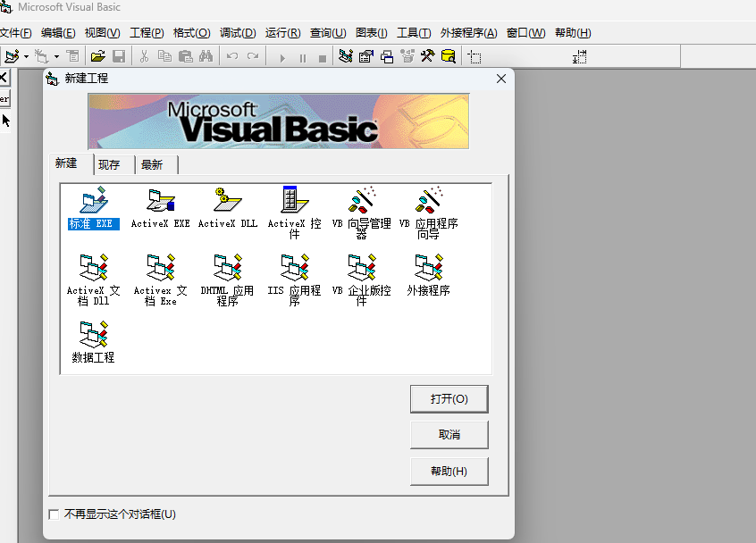Click the 打开(O) button
Image resolution: width=756 pixels, height=543 pixels.
(x=449, y=399)
